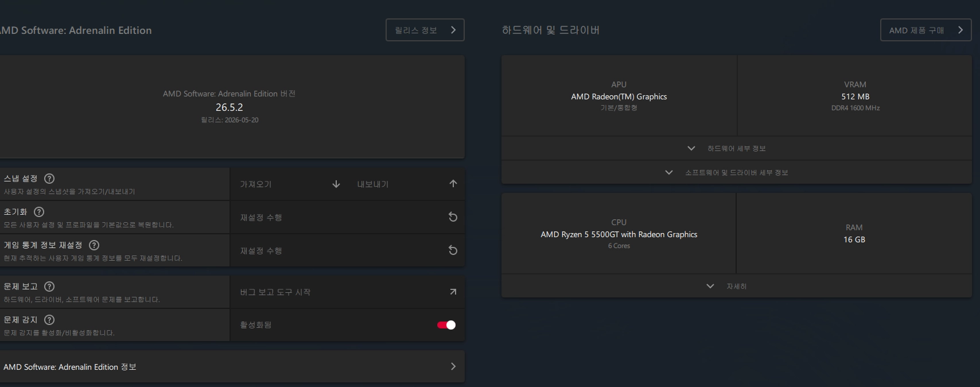Click the 가져오기 import down-arrow icon
980x387 pixels.
pos(336,184)
